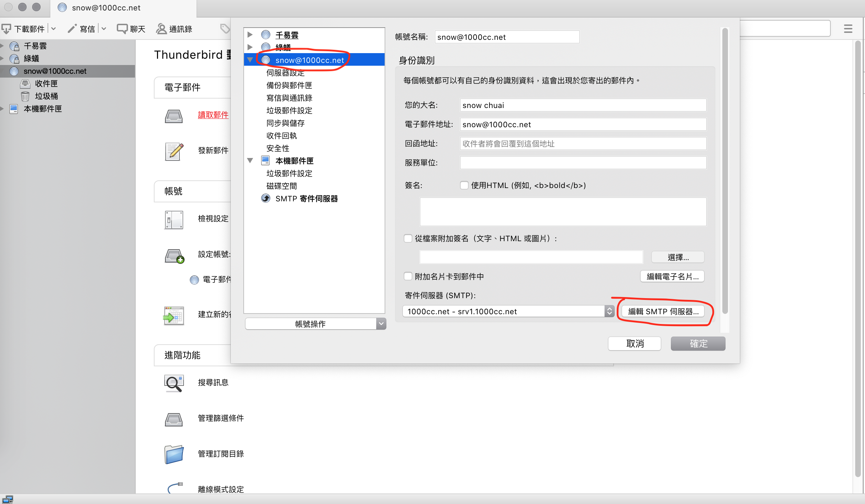Open 安全性 settings page
This screenshot has width=865, height=504.
point(278,148)
